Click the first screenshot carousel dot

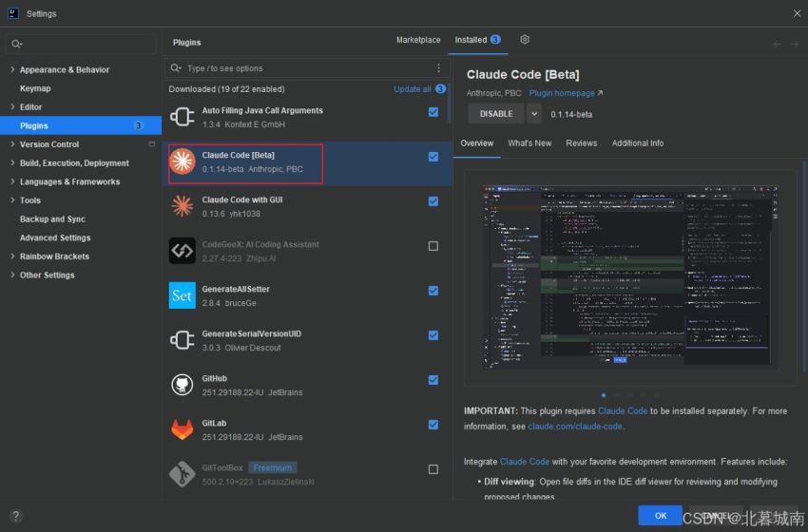click(x=604, y=395)
